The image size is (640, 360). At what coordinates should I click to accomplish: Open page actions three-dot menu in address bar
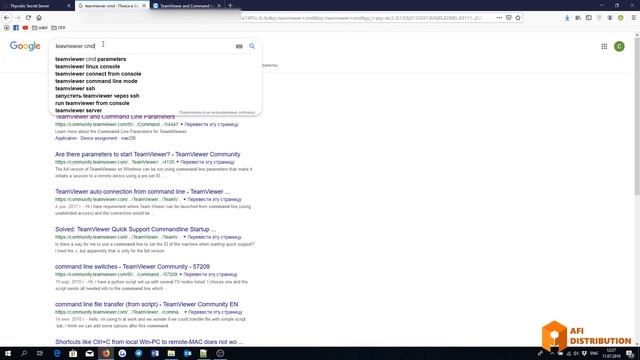click(499, 18)
